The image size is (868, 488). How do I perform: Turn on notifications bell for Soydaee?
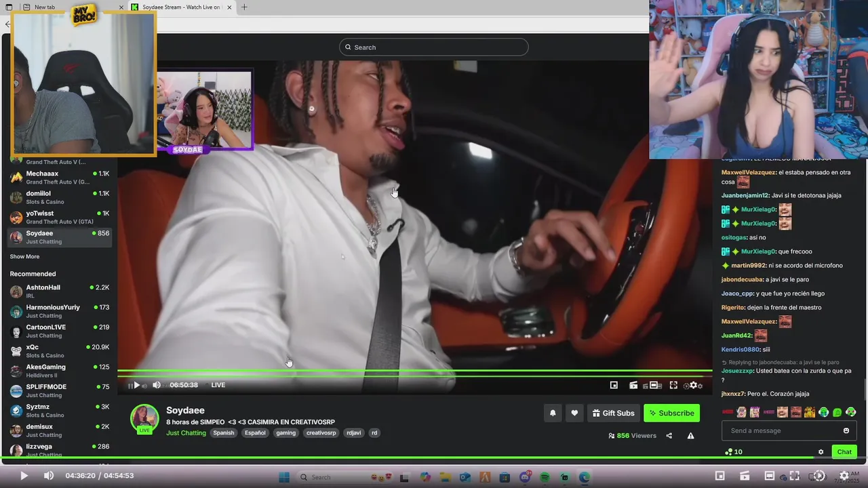point(553,413)
